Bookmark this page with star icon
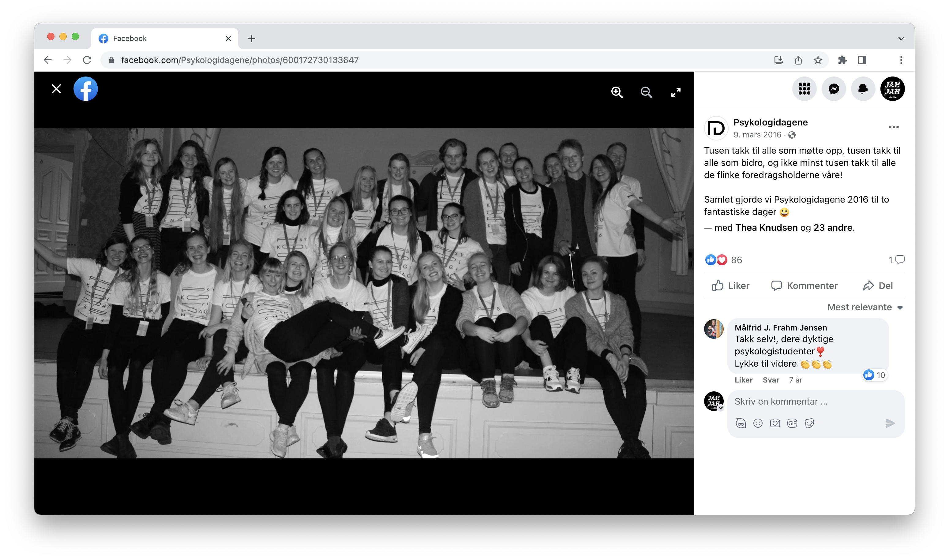This screenshot has width=949, height=560. [x=818, y=60]
